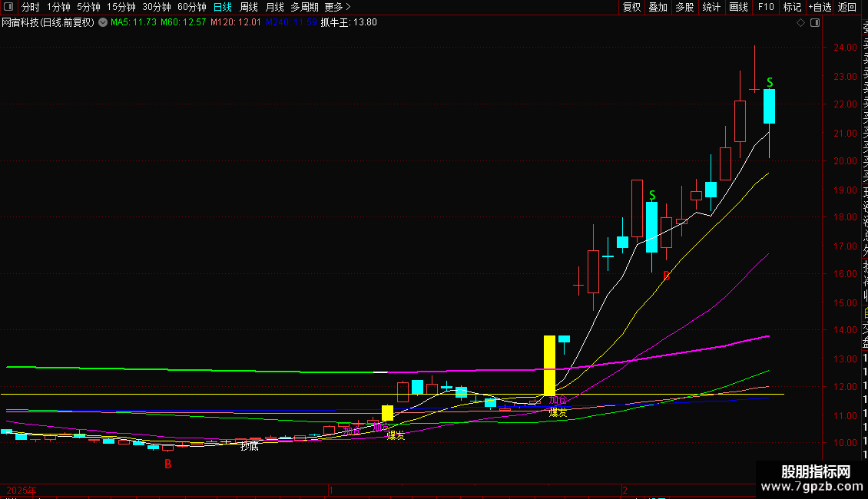Select the 15分钟 period
The height and width of the screenshot is (499, 868).
(121, 7)
